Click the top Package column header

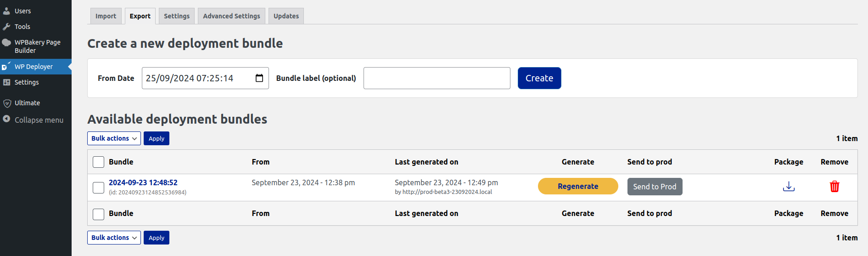789,162
